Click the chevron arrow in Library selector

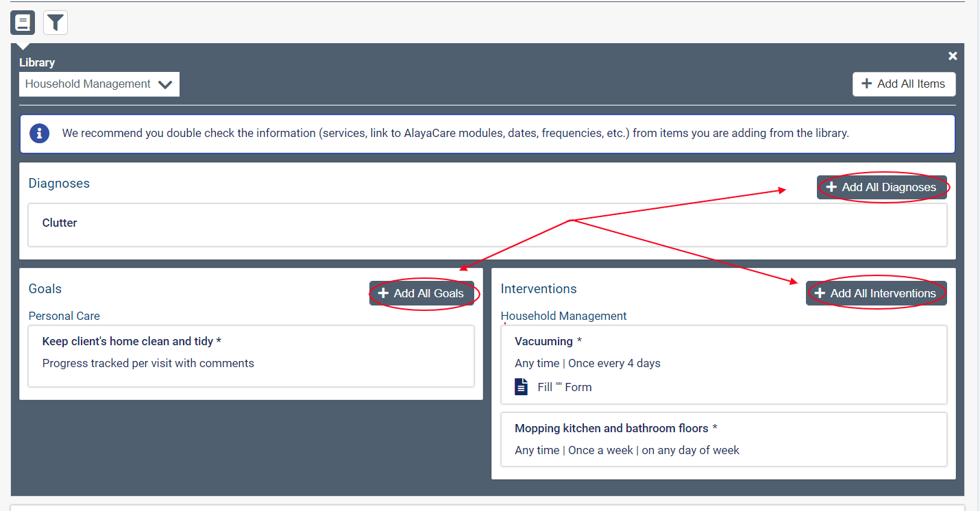tap(164, 85)
